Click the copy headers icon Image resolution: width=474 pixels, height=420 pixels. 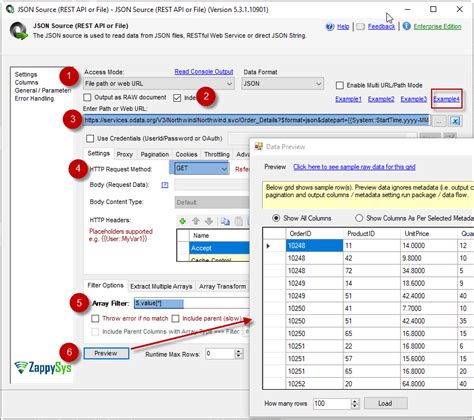click(225, 221)
